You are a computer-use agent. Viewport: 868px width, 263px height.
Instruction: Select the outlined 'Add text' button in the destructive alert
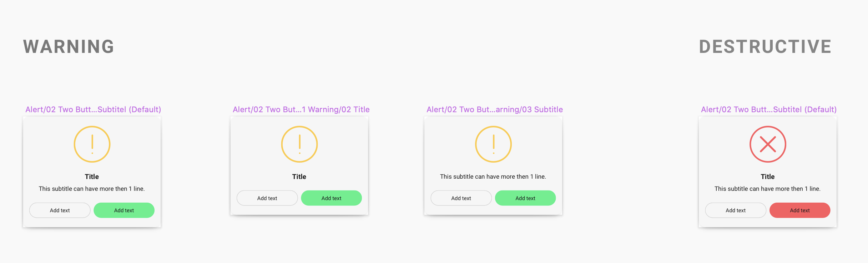coord(736,210)
